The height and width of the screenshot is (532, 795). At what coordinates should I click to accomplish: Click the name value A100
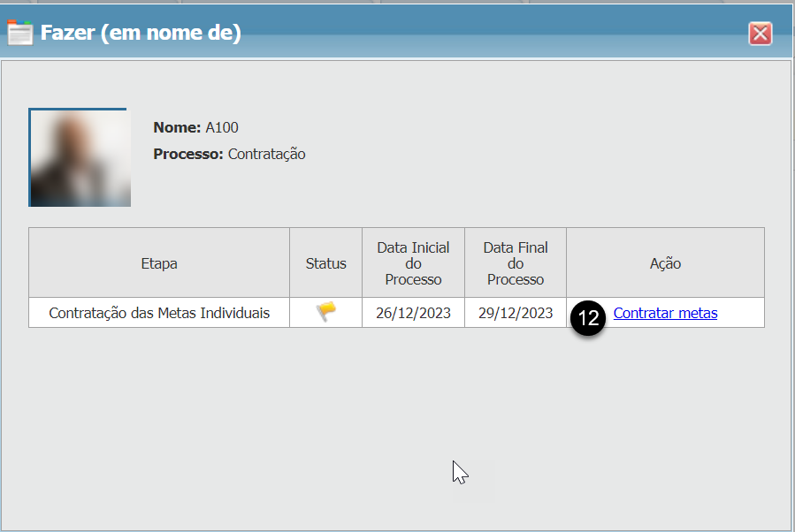click(x=222, y=127)
